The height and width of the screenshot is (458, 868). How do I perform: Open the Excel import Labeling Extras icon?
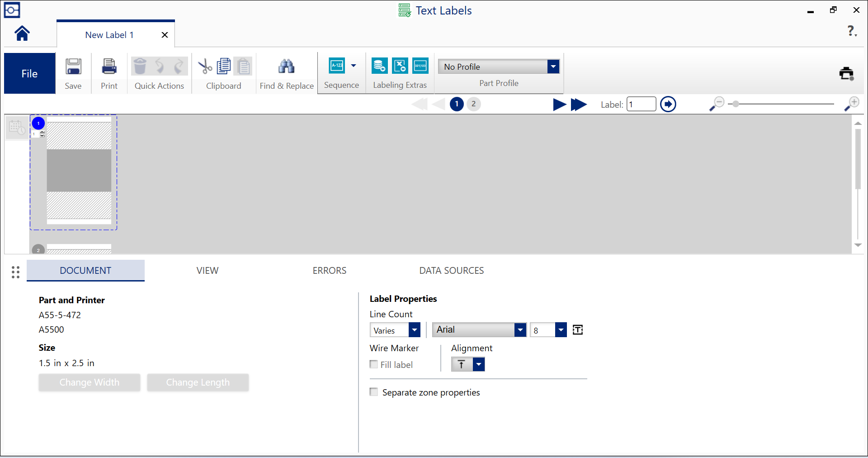click(400, 66)
